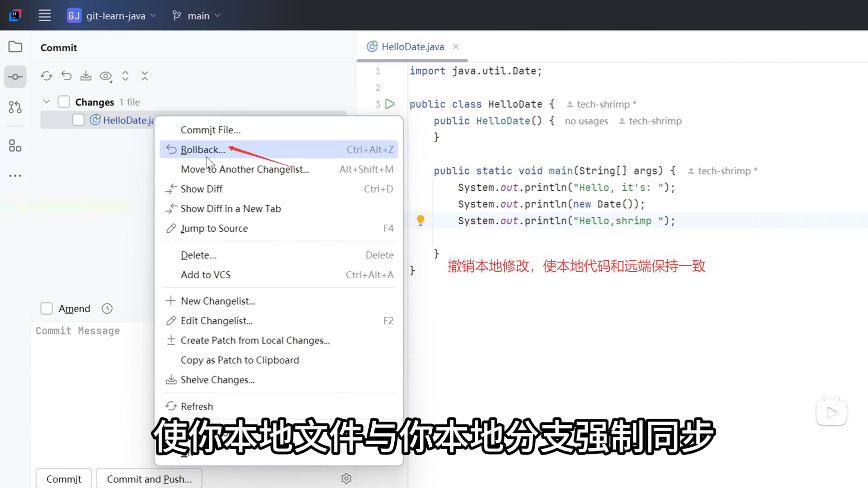
Task: Collapse the Changes tree node
Action: point(47,102)
